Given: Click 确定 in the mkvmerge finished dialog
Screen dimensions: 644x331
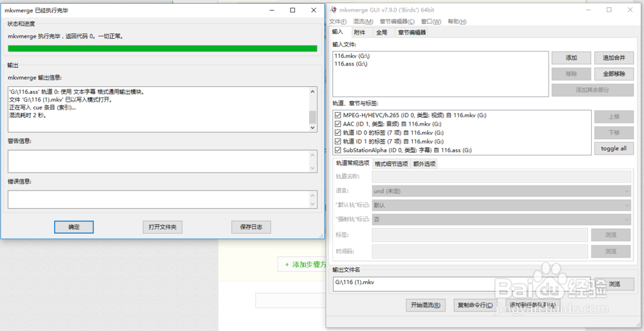Looking at the screenshot, I should (74, 227).
